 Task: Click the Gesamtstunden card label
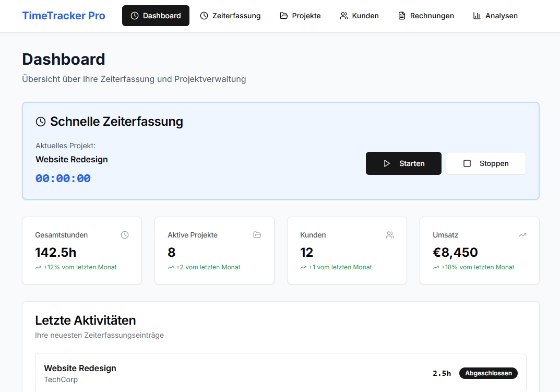point(62,235)
